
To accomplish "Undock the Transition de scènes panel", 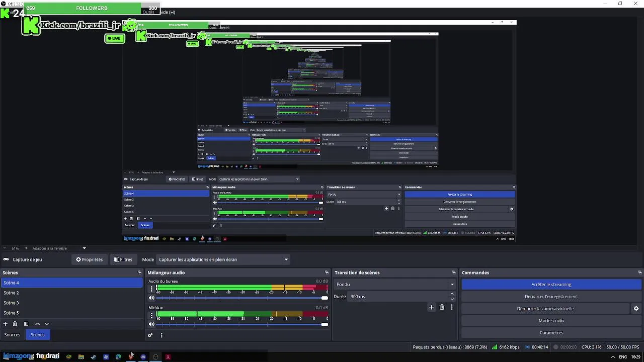I will (x=454, y=273).
